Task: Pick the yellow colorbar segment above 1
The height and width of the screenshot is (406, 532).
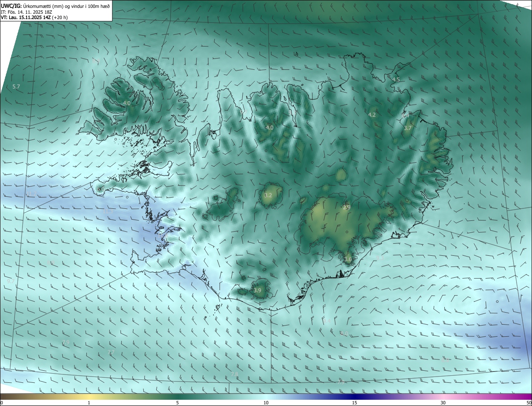Action: (89, 396)
